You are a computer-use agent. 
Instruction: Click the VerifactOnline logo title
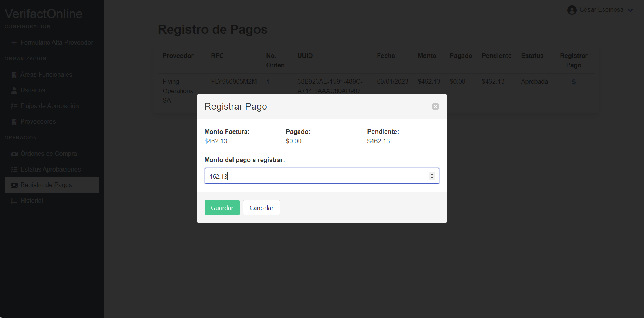(x=43, y=14)
